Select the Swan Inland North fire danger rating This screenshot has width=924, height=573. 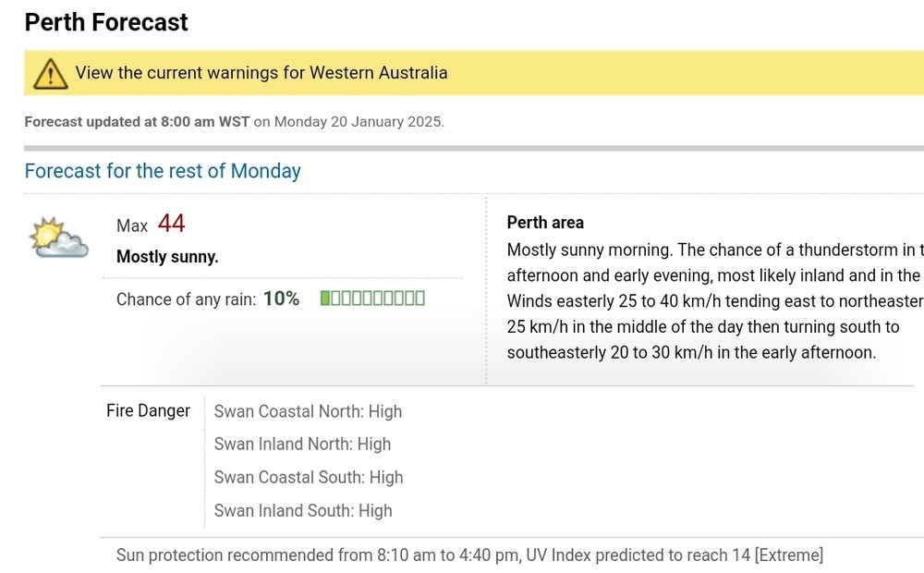tap(302, 444)
